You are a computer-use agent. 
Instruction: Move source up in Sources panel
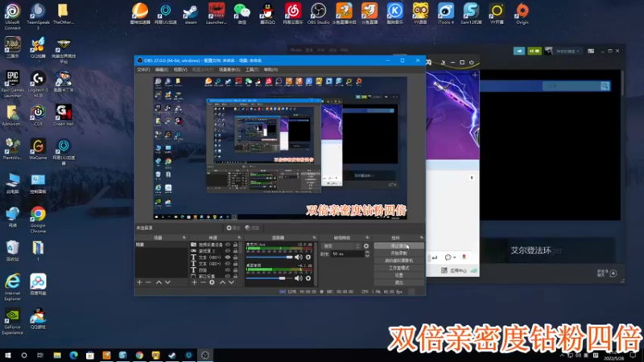click(x=223, y=282)
